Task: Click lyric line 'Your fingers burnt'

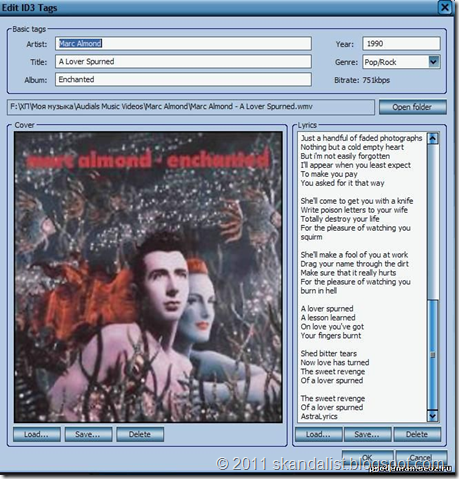Action: [x=331, y=336]
